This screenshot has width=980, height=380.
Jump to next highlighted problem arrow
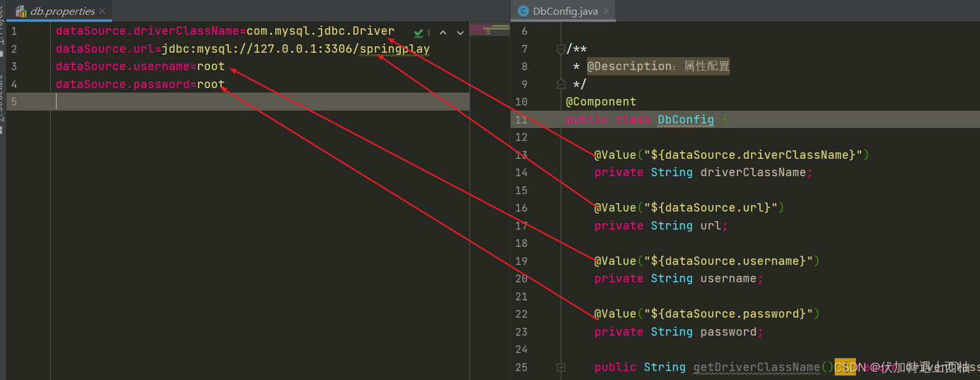(460, 33)
